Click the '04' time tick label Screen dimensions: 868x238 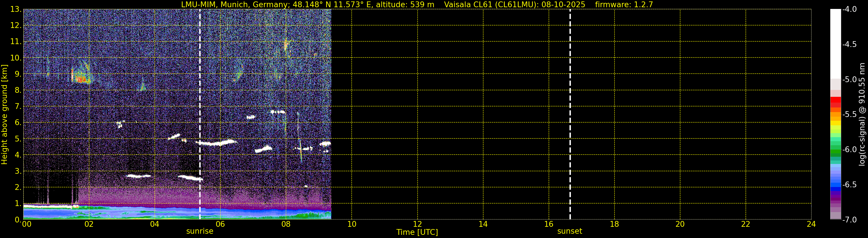point(155,224)
